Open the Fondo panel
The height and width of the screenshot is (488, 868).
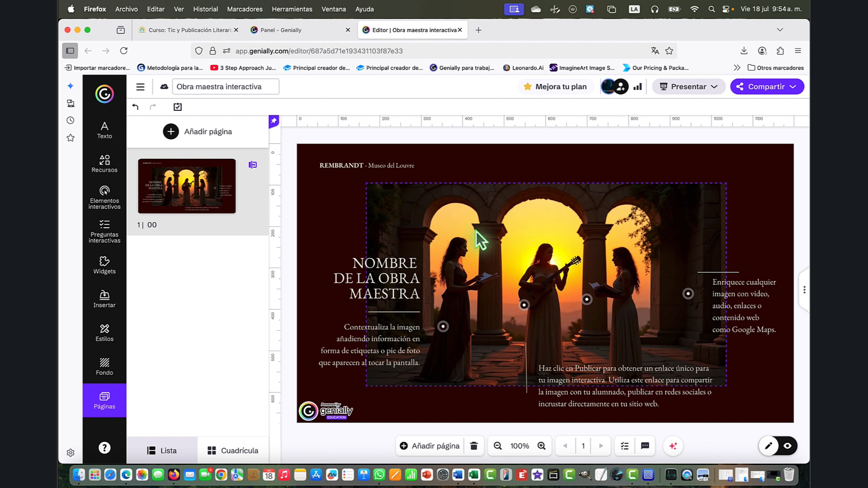pyautogui.click(x=104, y=366)
